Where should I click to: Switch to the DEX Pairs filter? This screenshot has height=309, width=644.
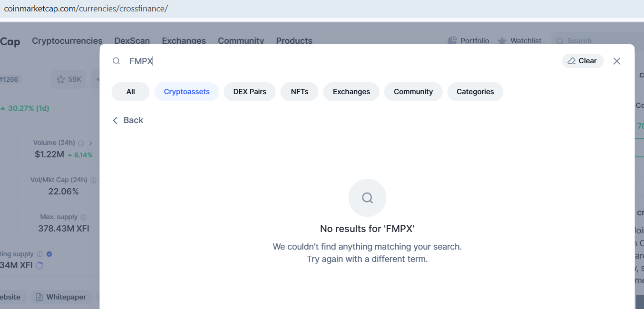pos(250,92)
